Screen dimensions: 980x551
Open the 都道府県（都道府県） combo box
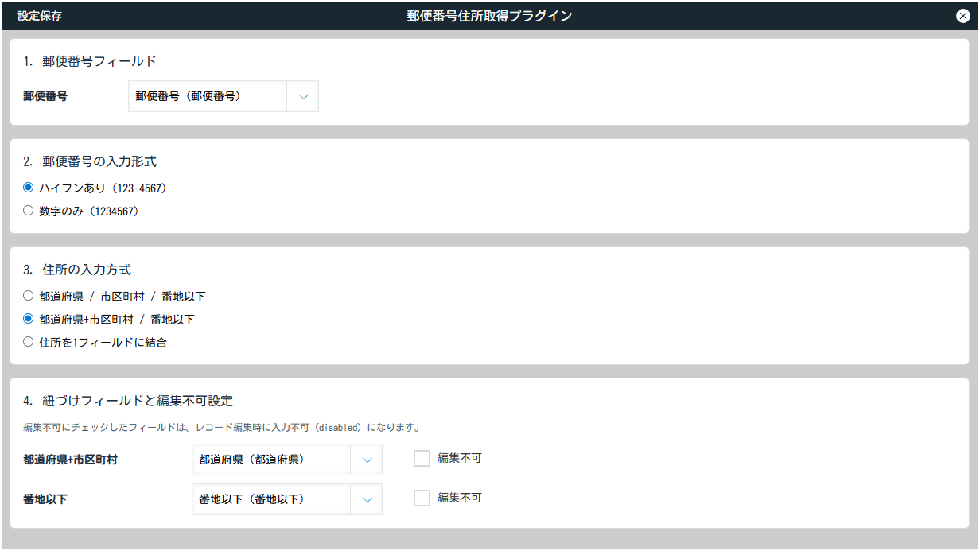[270, 460]
